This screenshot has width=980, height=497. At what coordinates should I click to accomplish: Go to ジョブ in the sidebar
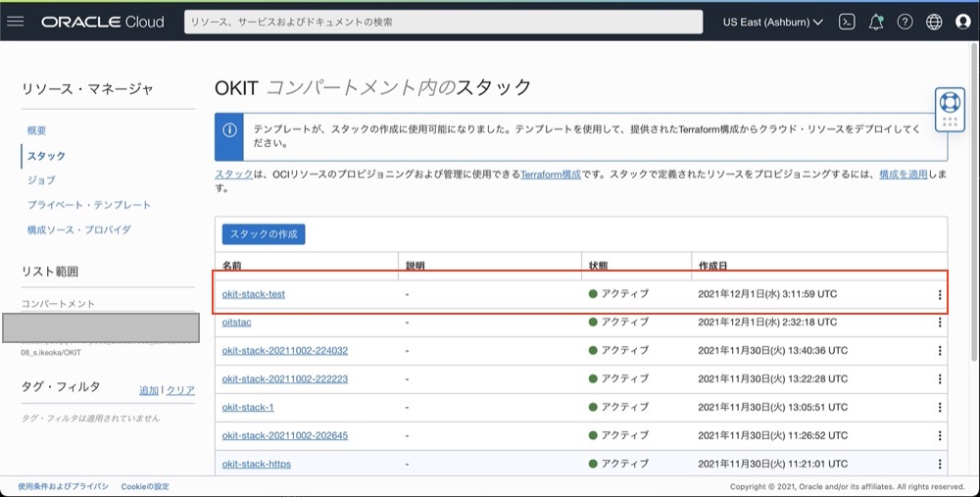pyautogui.click(x=40, y=180)
